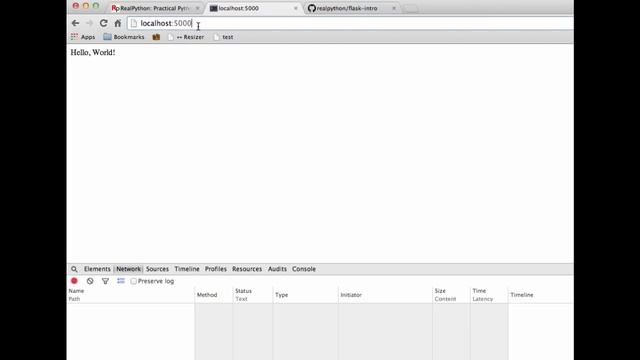Sort by the Time column header
This screenshot has height=360, width=640.
tap(489, 295)
